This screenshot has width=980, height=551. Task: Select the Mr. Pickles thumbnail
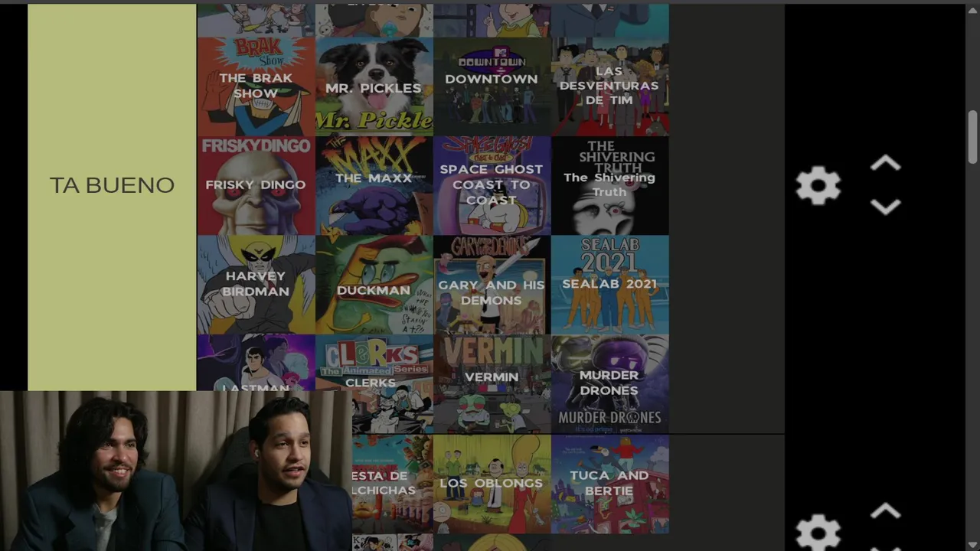pos(374,86)
